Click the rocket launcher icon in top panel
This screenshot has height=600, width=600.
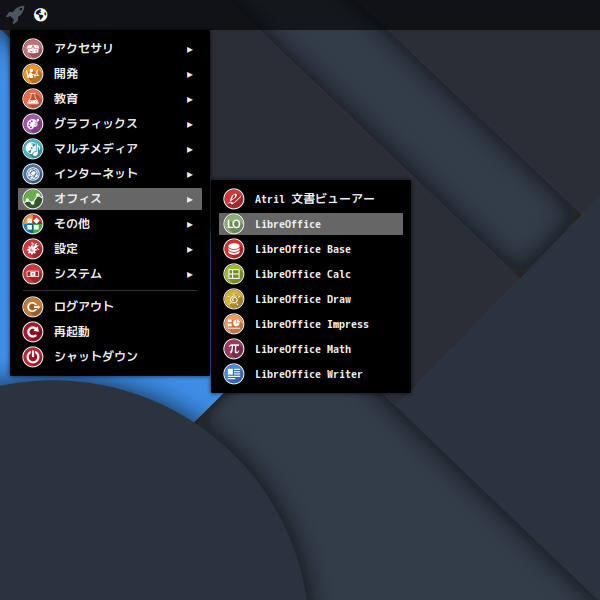pyautogui.click(x=15, y=15)
